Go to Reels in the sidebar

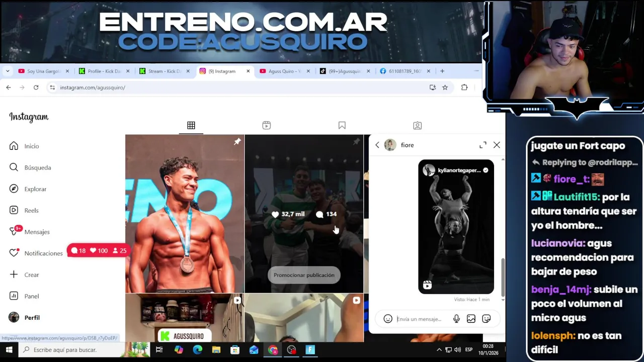point(24,211)
